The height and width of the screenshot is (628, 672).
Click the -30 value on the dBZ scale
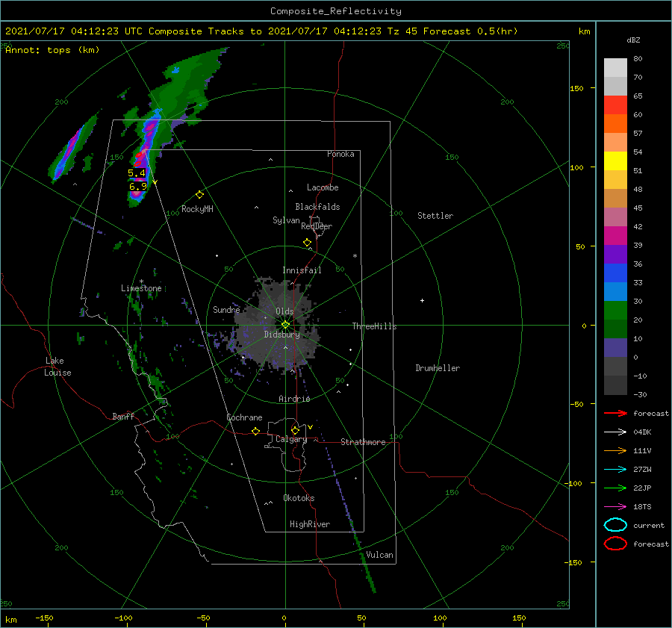(x=641, y=394)
